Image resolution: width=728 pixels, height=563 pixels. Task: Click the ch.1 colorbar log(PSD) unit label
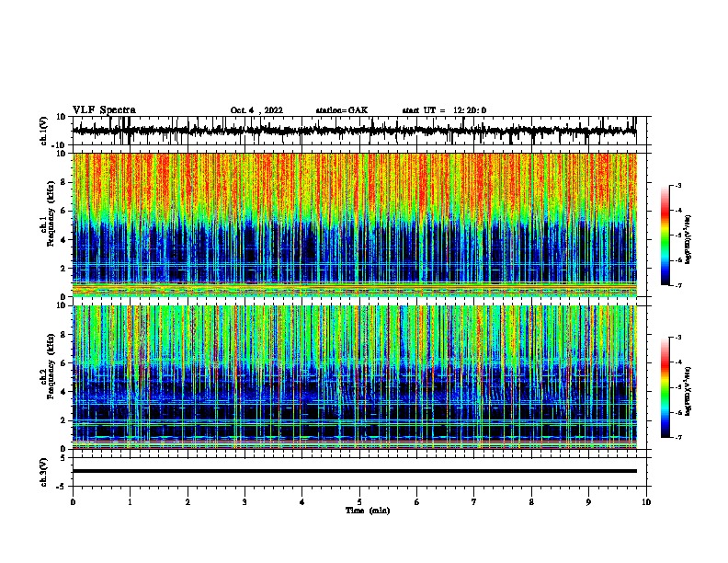tap(688, 239)
